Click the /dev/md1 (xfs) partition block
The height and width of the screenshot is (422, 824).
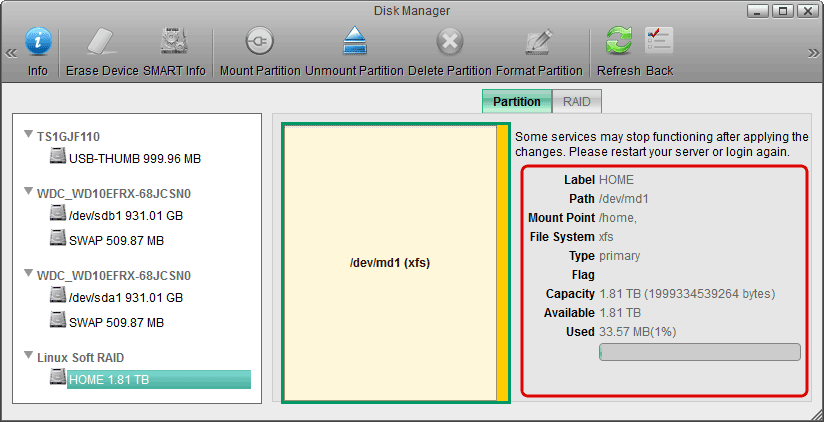pyautogui.click(x=389, y=263)
